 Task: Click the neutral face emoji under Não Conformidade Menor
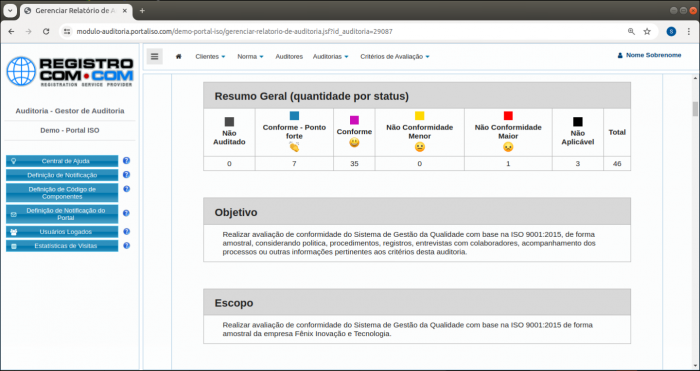coord(420,147)
